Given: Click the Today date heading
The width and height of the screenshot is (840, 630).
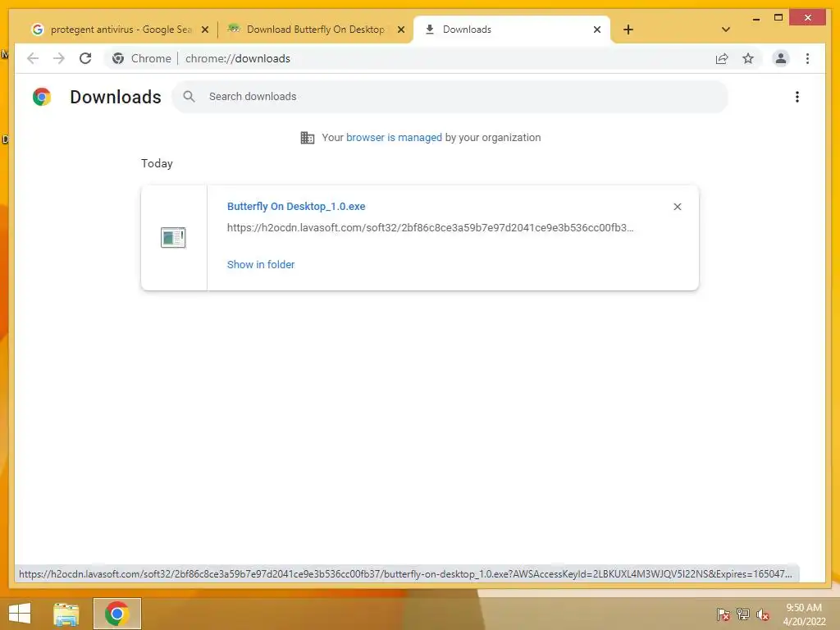Looking at the screenshot, I should (x=157, y=163).
